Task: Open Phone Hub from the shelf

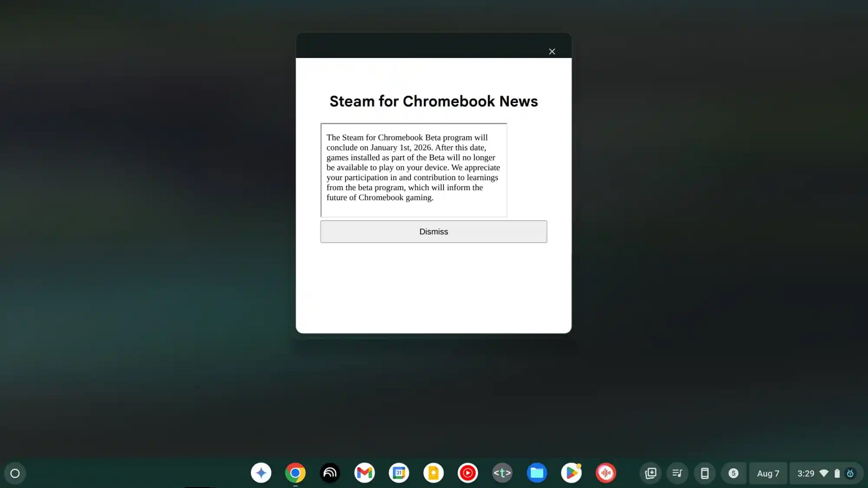Action: click(704, 473)
